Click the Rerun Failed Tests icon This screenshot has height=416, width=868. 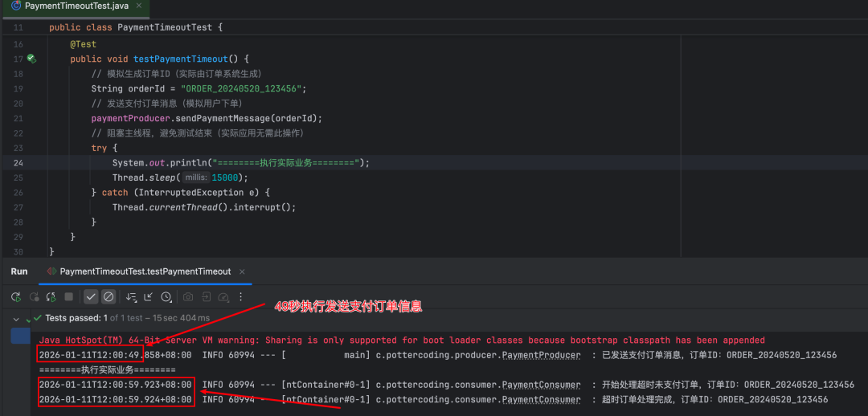pyautogui.click(x=34, y=297)
